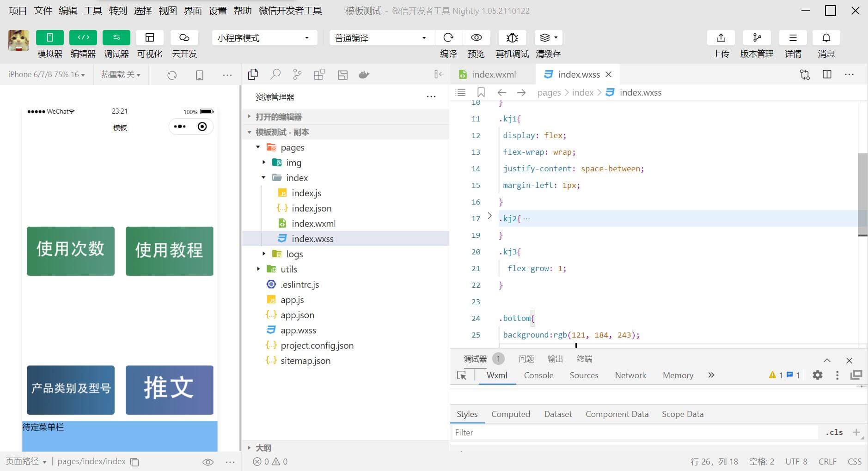Open the 文件 menu

(x=43, y=11)
